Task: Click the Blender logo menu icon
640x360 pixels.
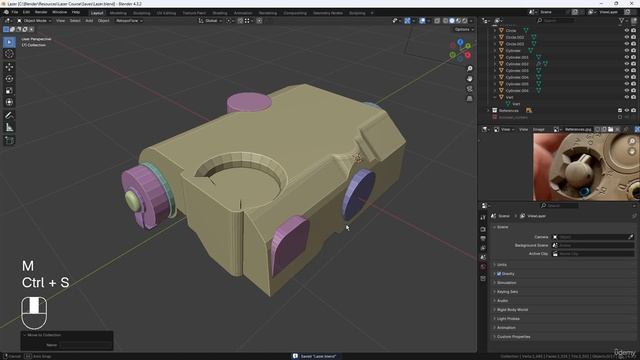Action: coord(6,12)
